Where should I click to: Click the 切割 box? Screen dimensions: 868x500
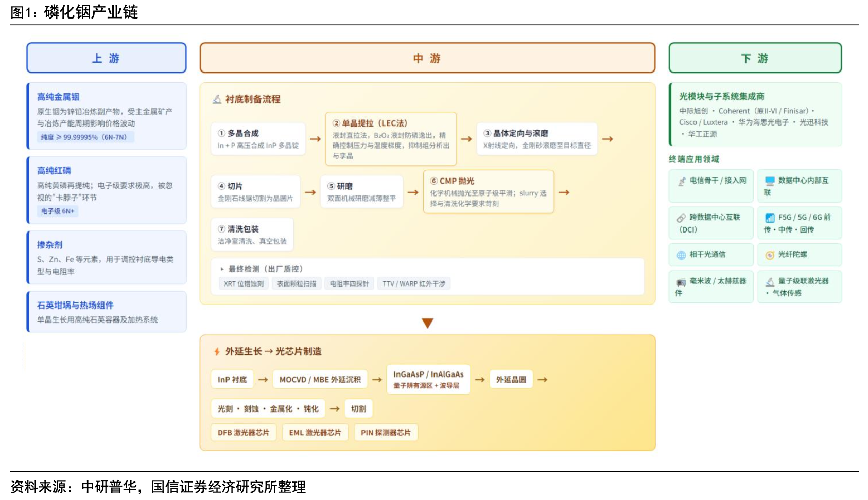pos(358,409)
